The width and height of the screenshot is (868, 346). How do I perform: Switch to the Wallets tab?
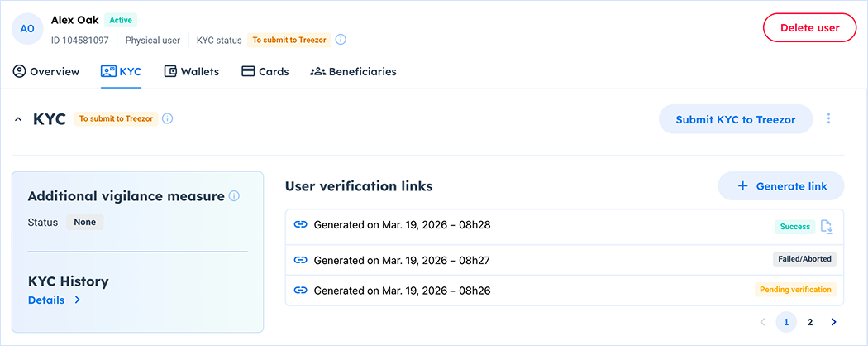pyautogui.click(x=192, y=71)
